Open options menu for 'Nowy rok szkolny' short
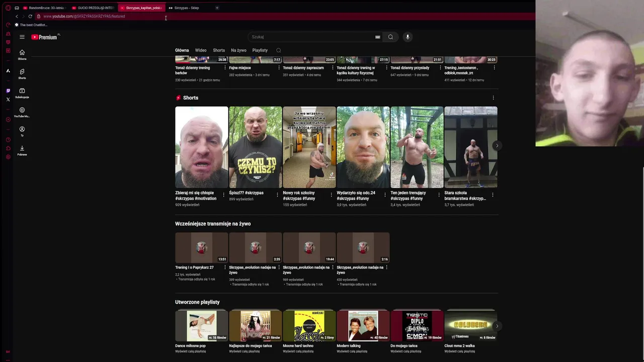This screenshot has width=644, height=362. pyautogui.click(x=331, y=195)
